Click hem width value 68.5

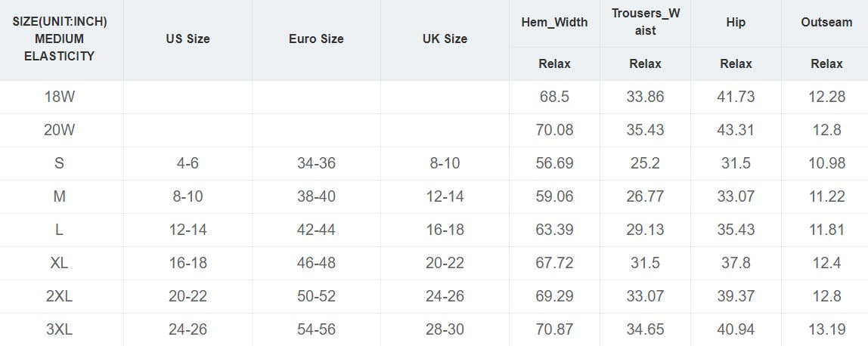pyautogui.click(x=554, y=97)
